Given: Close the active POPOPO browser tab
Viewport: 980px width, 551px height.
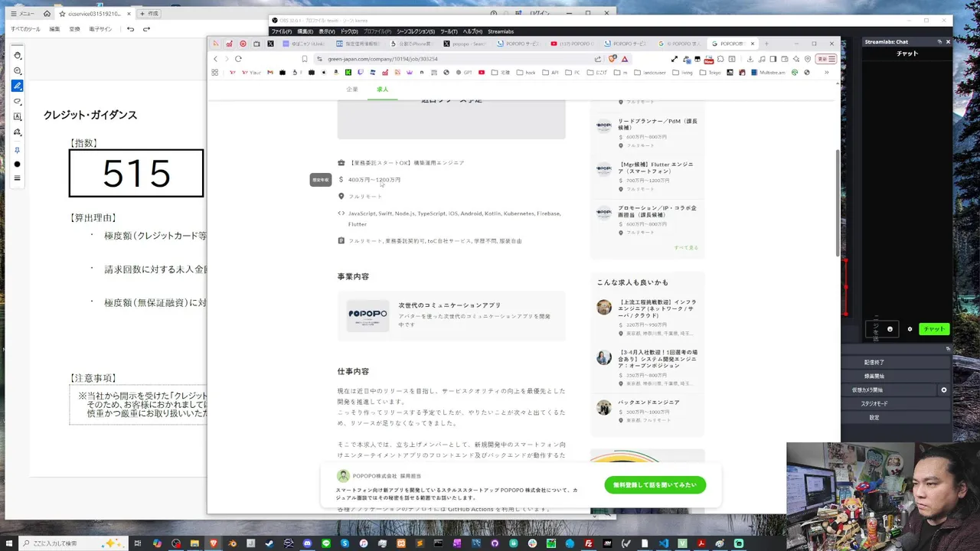Looking at the screenshot, I should [753, 44].
